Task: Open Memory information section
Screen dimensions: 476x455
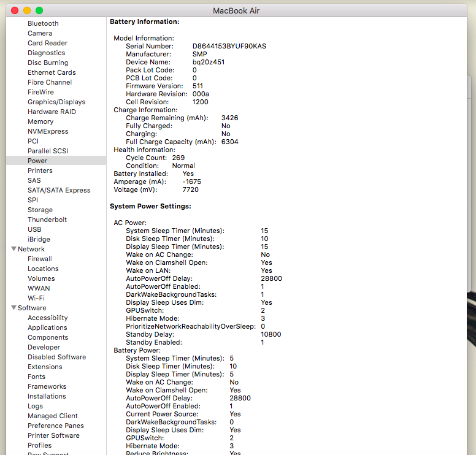Action: pos(40,121)
